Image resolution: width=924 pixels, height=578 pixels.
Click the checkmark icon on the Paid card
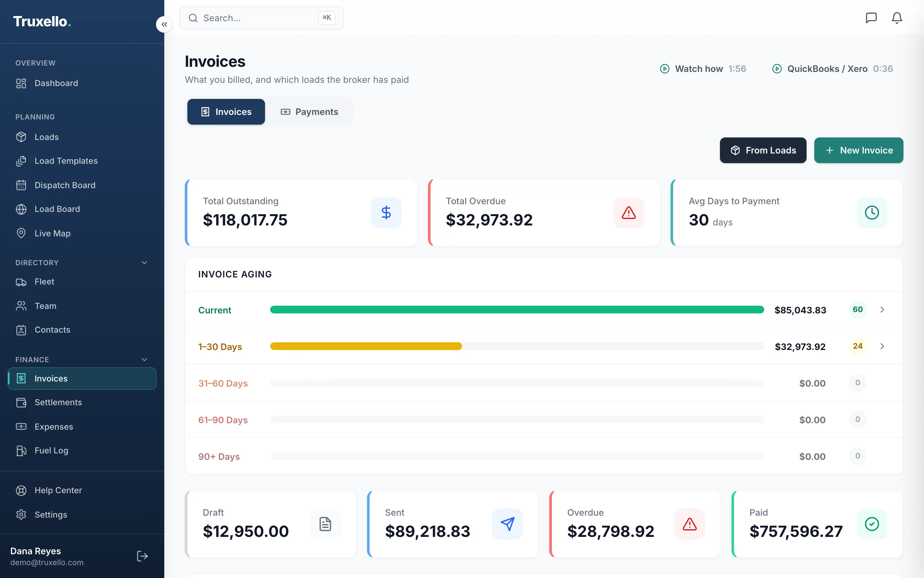coord(872,524)
